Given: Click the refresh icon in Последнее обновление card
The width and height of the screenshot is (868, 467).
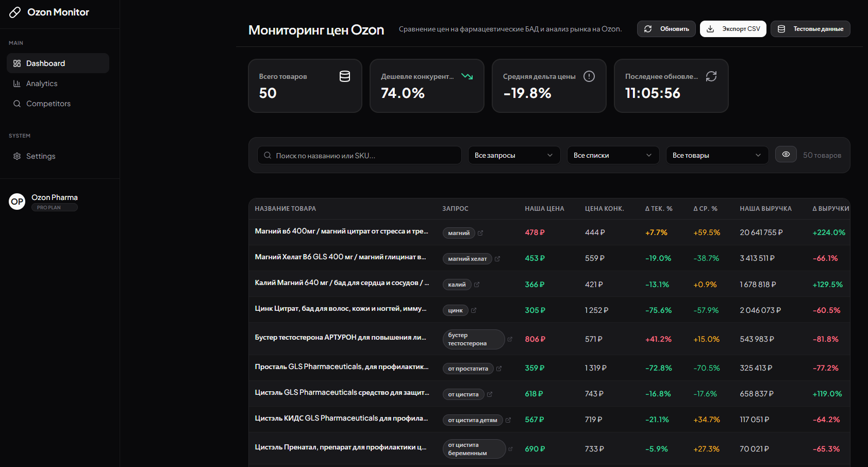Looking at the screenshot, I should (711, 76).
